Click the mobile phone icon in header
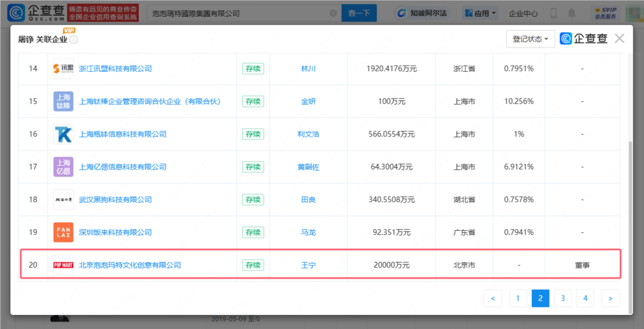This screenshot has width=644, height=329. click(x=553, y=13)
